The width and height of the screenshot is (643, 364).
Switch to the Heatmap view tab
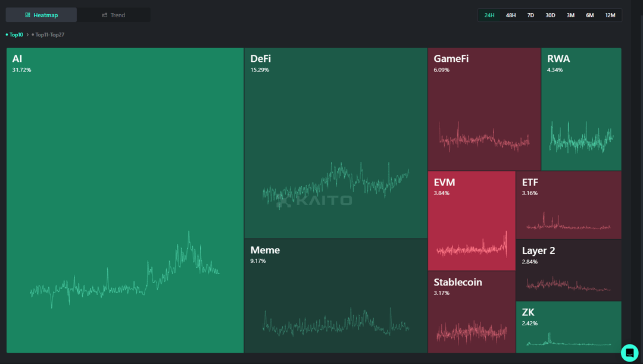[41, 15]
